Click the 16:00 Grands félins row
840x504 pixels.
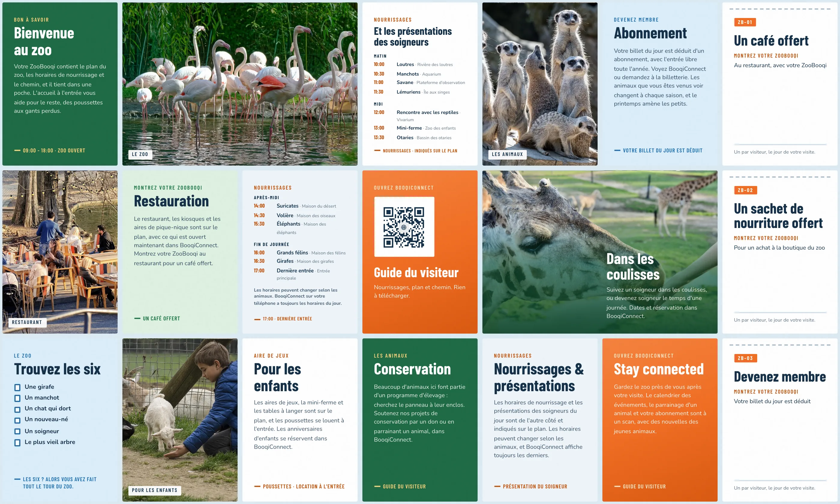pyautogui.click(x=300, y=253)
